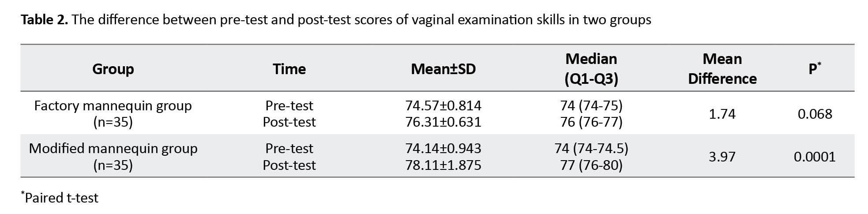Click the value 76.31±0.631

pos(443,122)
